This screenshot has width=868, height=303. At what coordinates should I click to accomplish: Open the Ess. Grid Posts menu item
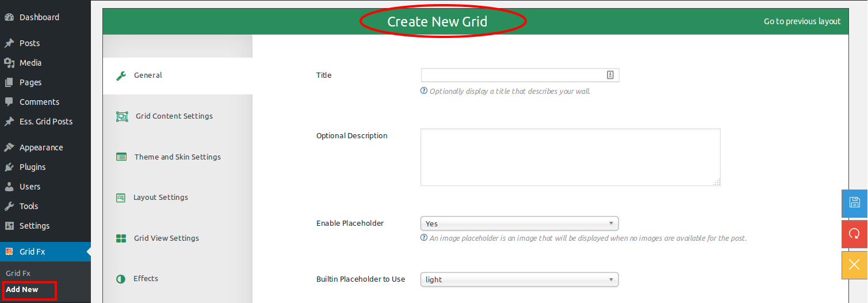pyautogui.click(x=45, y=122)
